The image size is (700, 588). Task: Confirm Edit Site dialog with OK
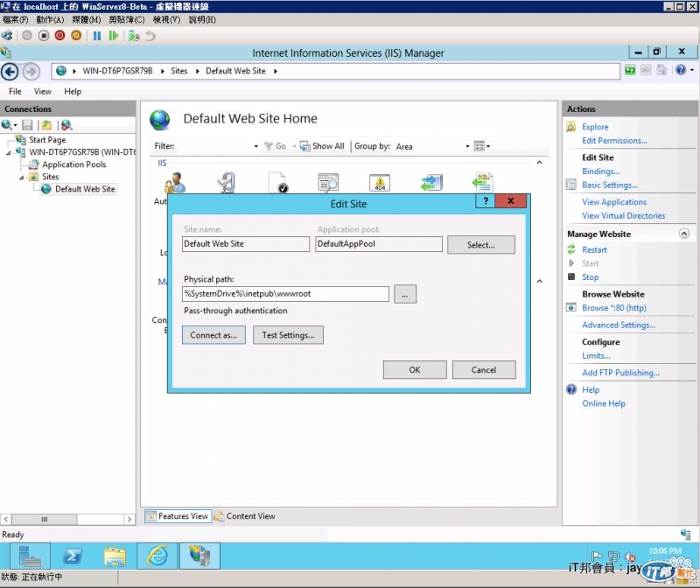point(415,369)
